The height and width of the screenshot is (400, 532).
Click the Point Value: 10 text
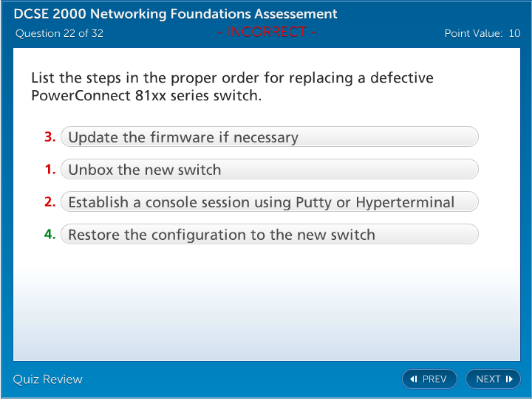tap(482, 33)
